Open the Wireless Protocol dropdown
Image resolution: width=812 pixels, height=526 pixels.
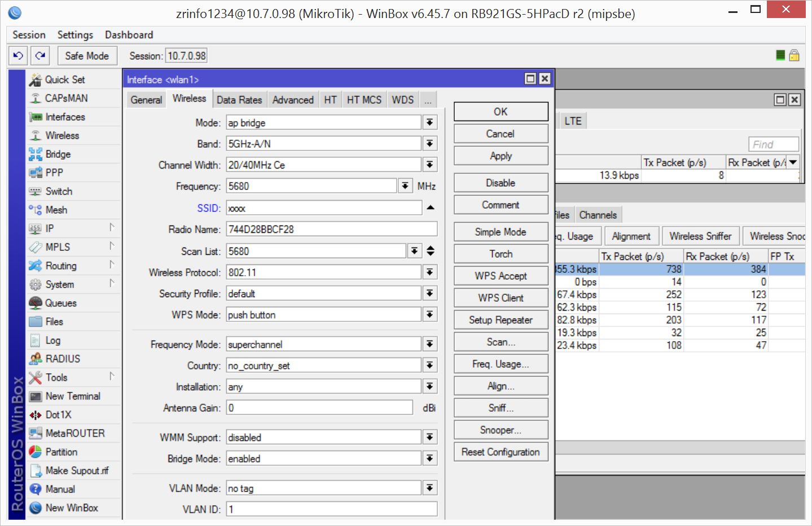[430, 272]
